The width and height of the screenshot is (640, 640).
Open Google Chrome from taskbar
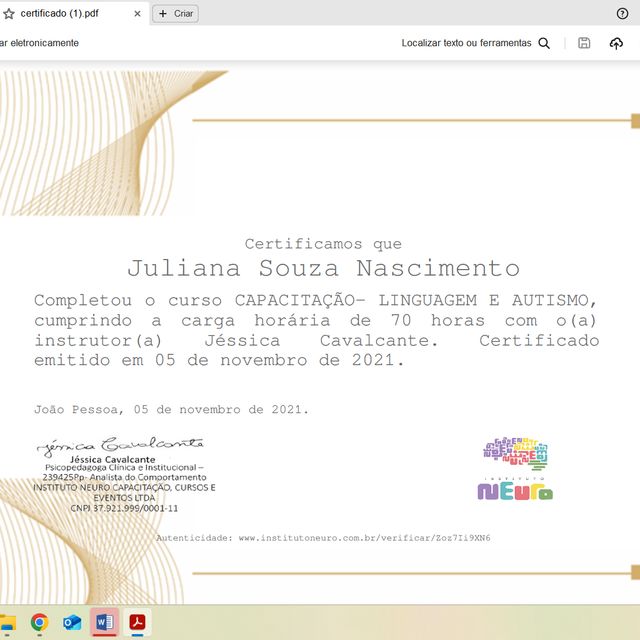39,622
